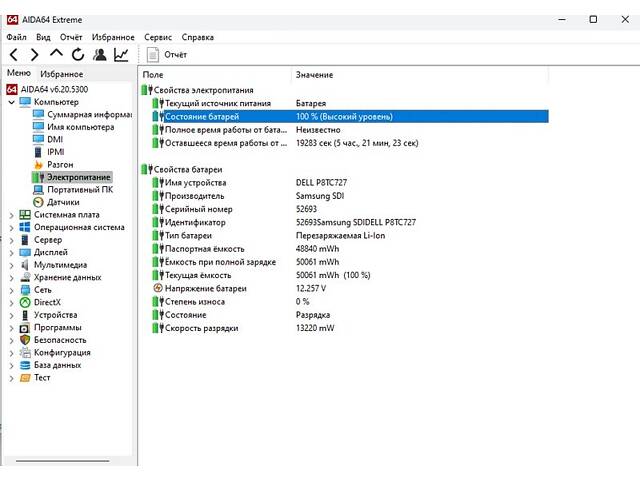Screen dimensions: 640x480
Task: Click the DirectX Xbox icon
Action: (x=25, y=302)
